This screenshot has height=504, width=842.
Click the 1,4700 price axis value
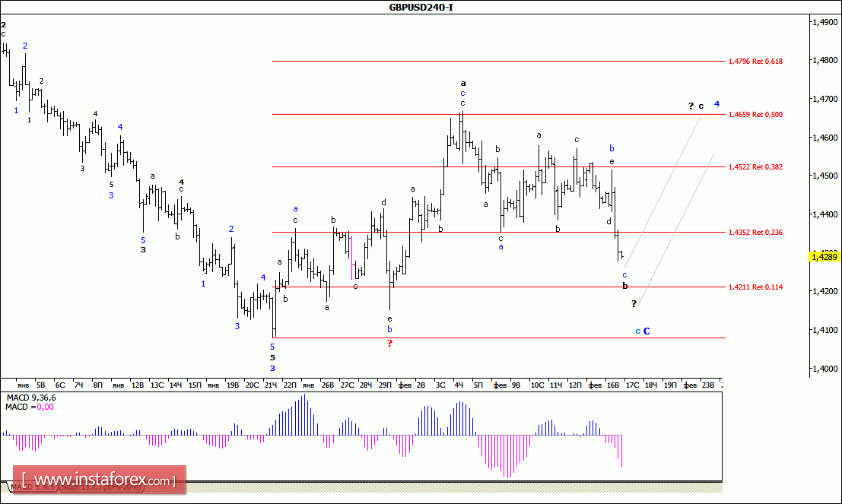point(825,100)
